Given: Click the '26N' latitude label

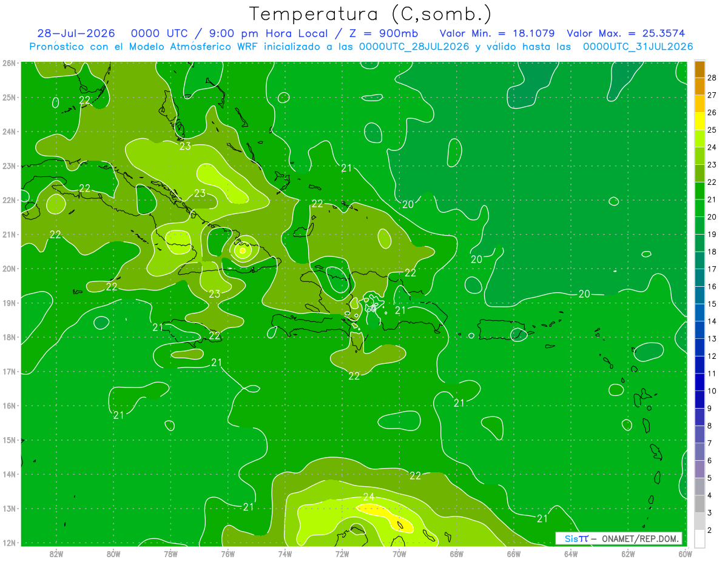Looking at the screenshot, I should pyautogui.click(x=8, y=63).
